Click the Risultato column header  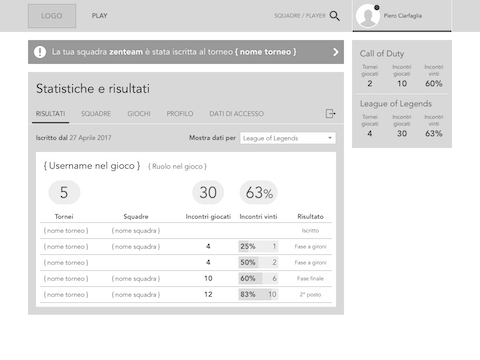310,217
